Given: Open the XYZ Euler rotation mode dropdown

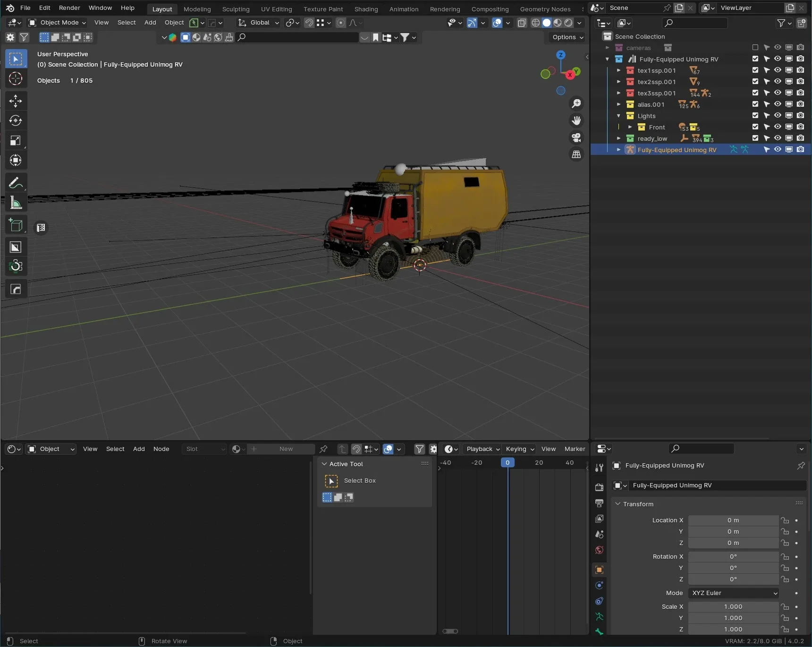Looking at the screenshot, I should pyautogui.click(x=733, y=593).
